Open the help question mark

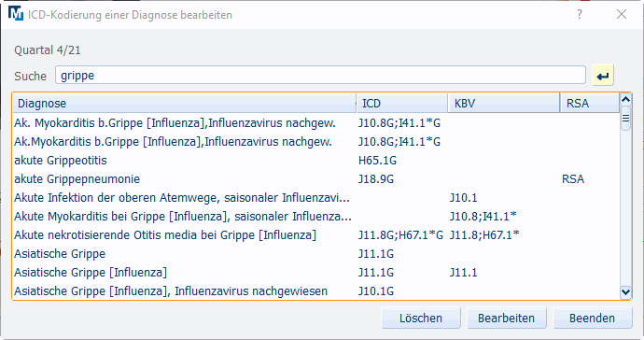(x=579, y=14)
